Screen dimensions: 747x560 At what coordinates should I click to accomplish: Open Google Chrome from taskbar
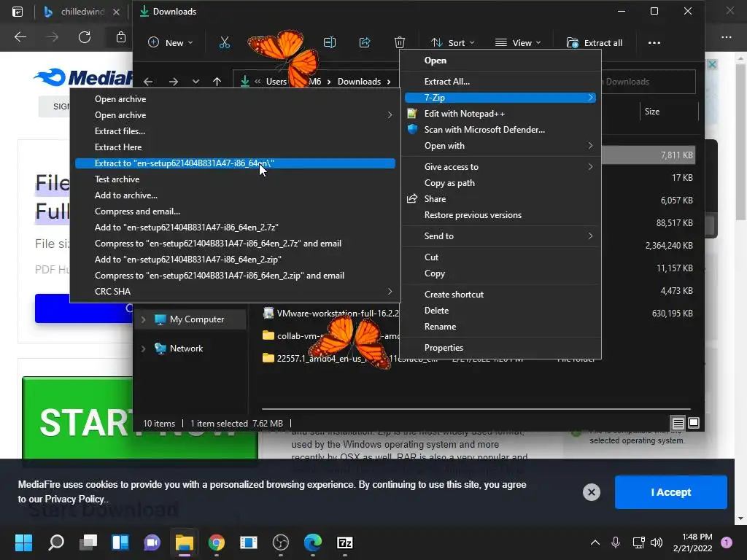click(x=216, y=542)
